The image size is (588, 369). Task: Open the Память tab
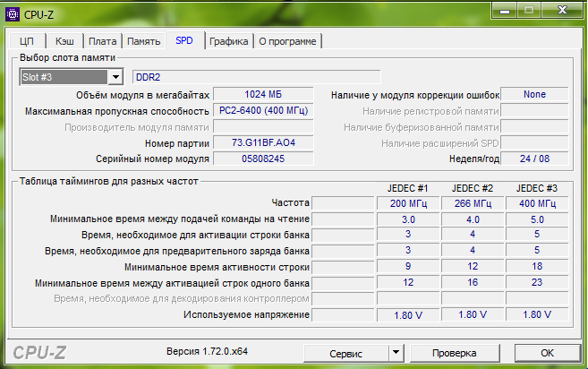coord(144,41)
